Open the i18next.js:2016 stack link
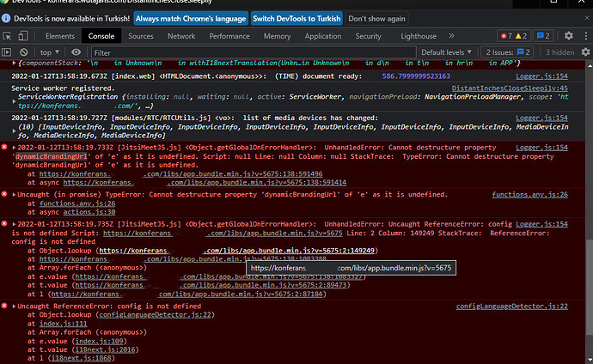The height and width of the screenshot is (364, 593). tap(105, 349)
